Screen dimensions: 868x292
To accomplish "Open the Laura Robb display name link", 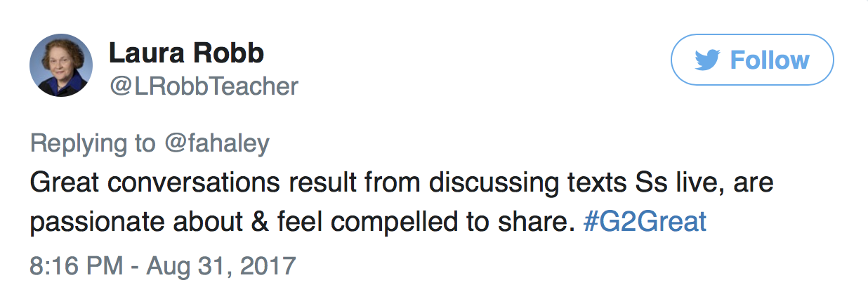I will pos(187,53).
